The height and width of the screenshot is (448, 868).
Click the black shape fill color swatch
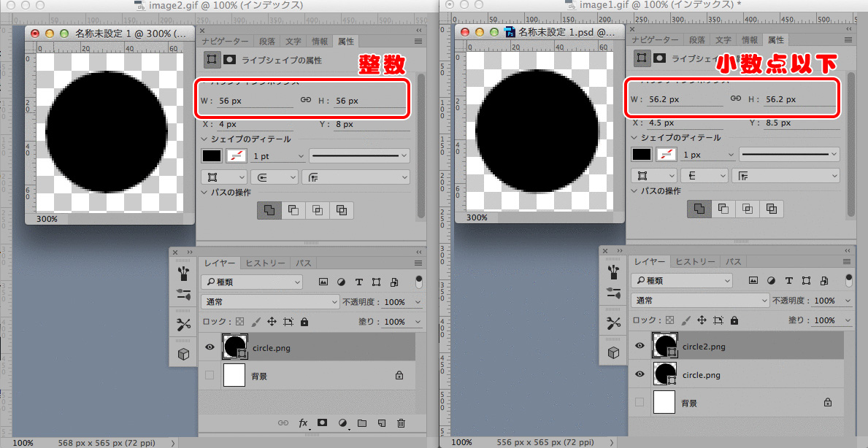(x=211, y=155)
